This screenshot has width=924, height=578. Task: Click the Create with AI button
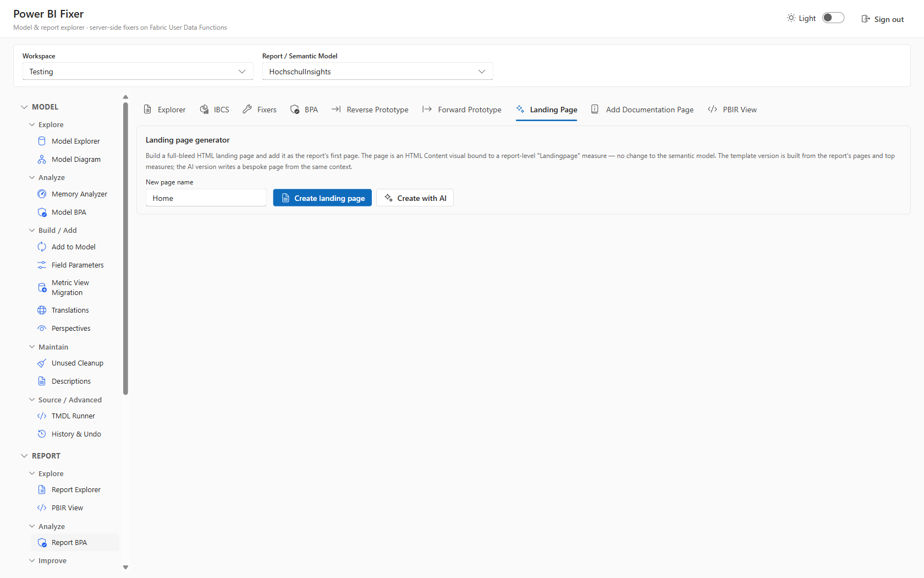[x=415, y=198]
